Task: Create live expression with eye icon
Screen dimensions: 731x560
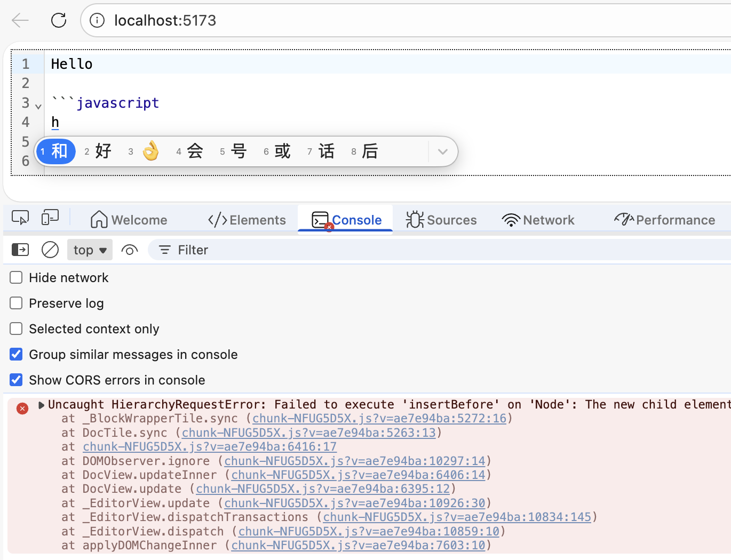Action: (x=130, y=250)
